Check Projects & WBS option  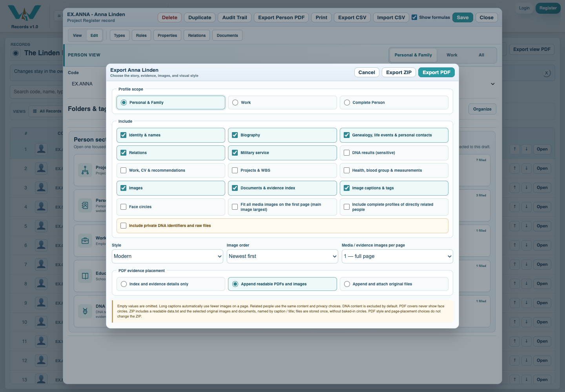coord(282,171)
